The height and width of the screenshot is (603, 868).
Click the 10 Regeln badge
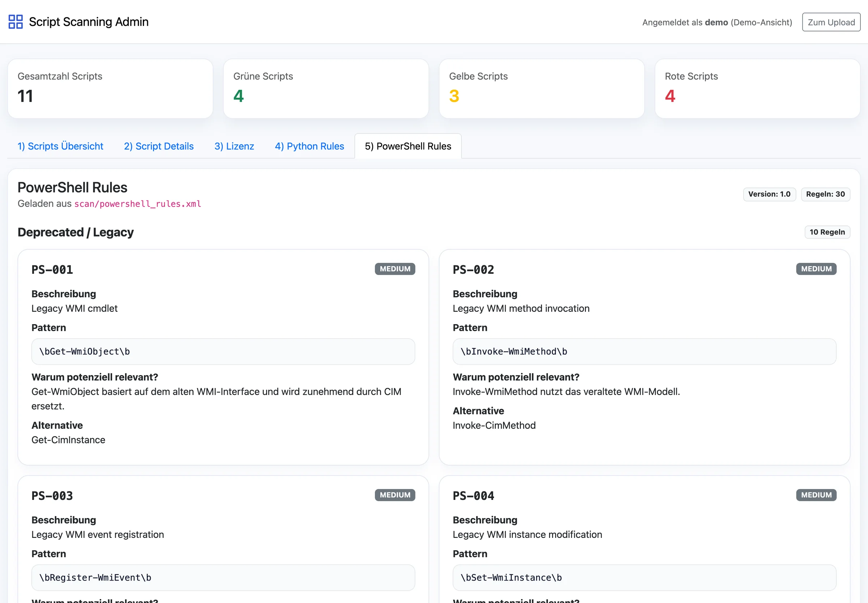827,232
